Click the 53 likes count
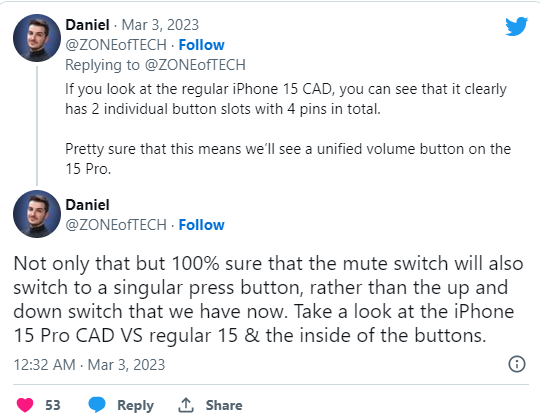Image resolution: width=540 pixels, height=419 pixels. point(53,405)
